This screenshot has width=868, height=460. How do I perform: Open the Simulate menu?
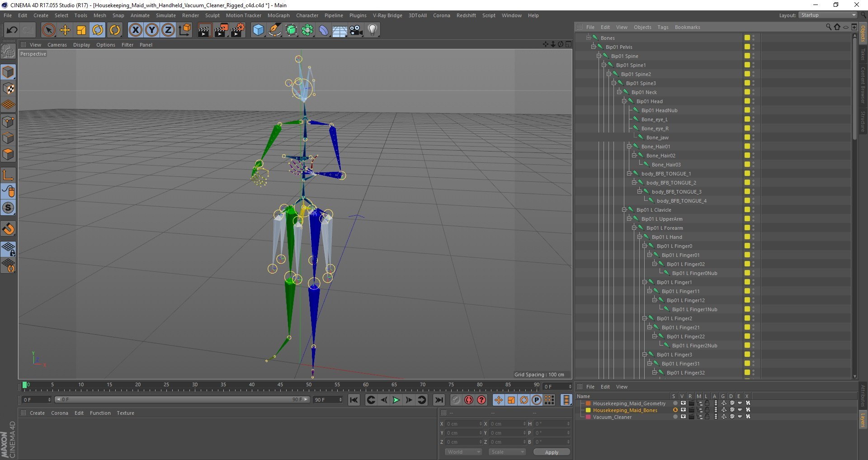pyautogui.click(x=166, y=15)
